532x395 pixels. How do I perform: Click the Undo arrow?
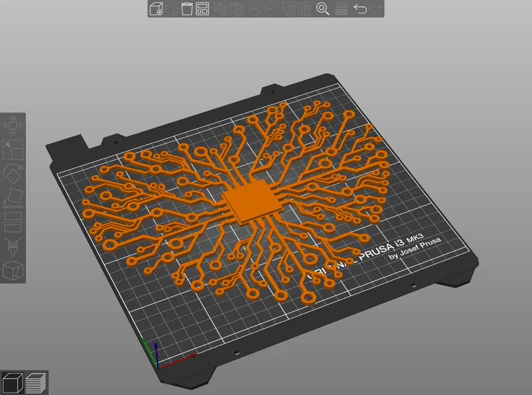point(360,8)
